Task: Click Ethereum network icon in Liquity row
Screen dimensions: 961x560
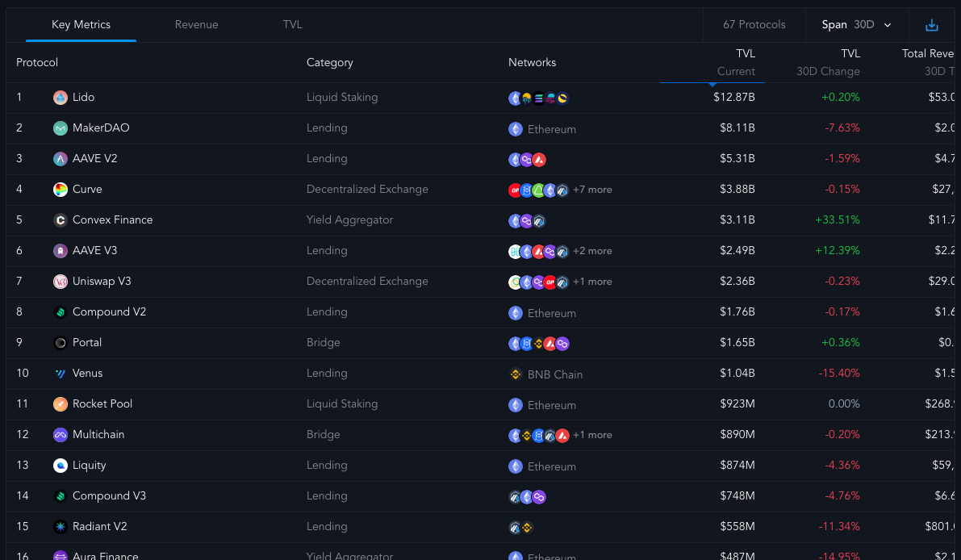Action: 516,466
